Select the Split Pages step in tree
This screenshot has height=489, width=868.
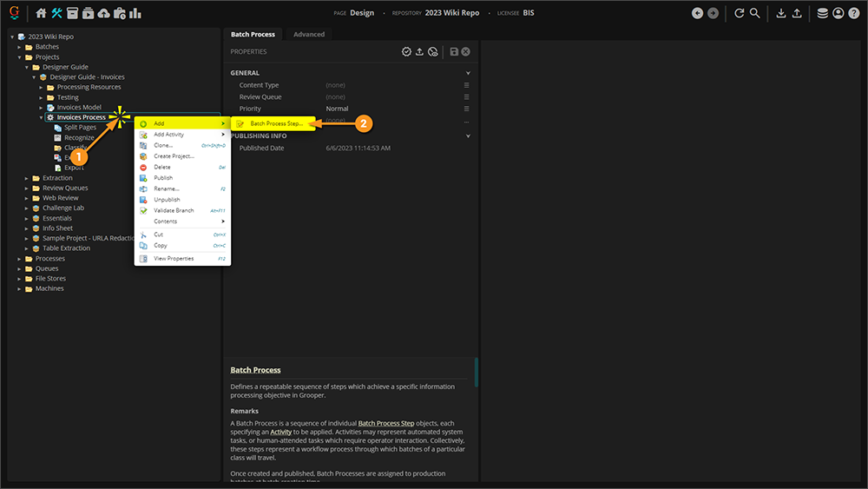pos(80,128)
